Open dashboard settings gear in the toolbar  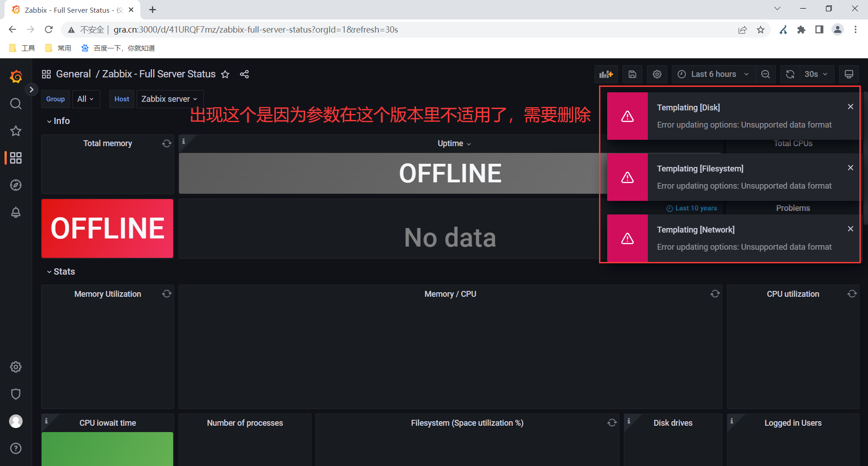coord(657,74)
